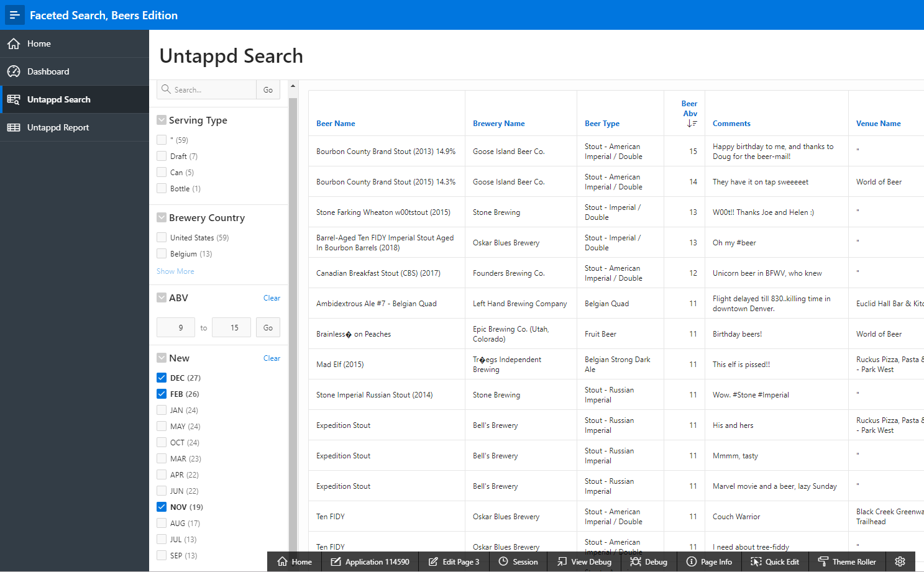The width and height of the screenshot is (924, 572).
Task: Collapse the ABV facet
Action: pos(162,297)
